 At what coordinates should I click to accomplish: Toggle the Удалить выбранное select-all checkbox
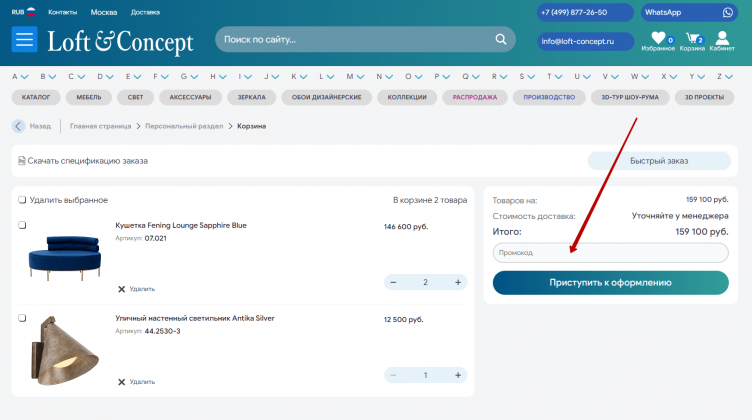[x=22, y=200]
